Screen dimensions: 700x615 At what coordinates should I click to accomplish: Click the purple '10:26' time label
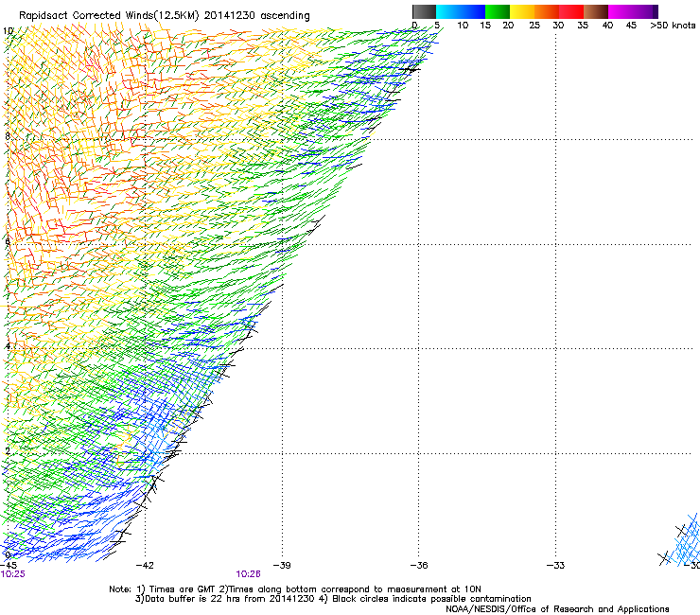(248, 574)
